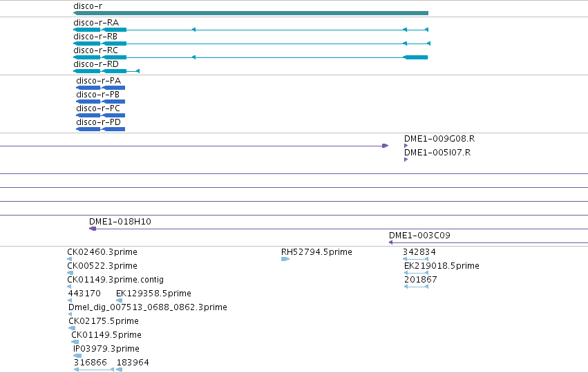The height and width of the screenshot is (373, 588).
Task: Click the DME1-018H10 arrowhead glyph
Action: pyautogui.click(x=93, y=229)
